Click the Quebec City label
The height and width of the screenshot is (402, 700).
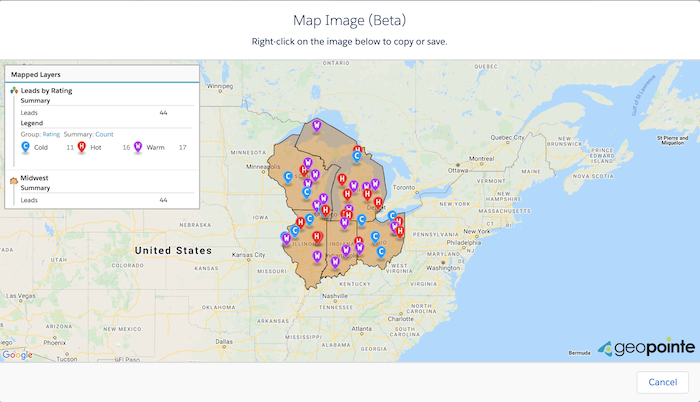point(508,138)
